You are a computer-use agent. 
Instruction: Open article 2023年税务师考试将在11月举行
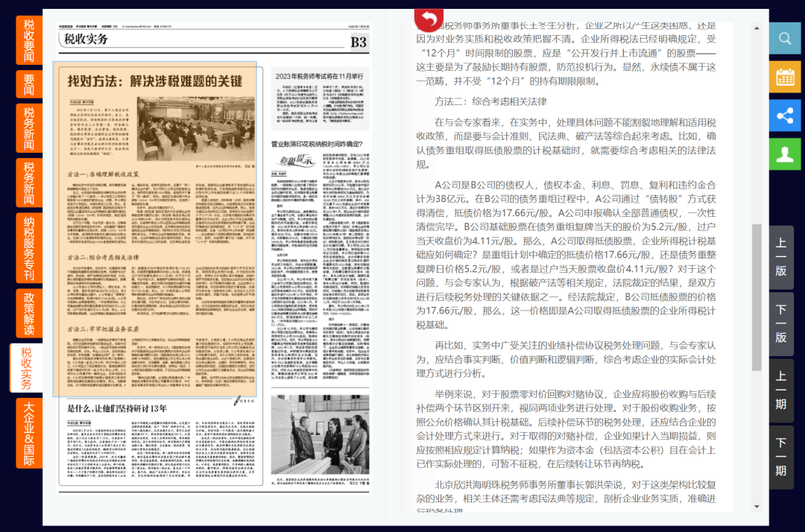tap(319, 76)
